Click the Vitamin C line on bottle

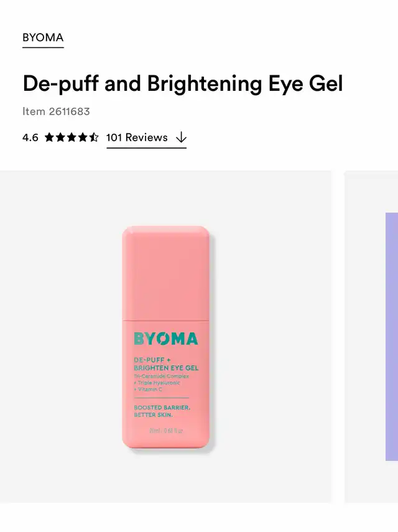click(148, 389)
